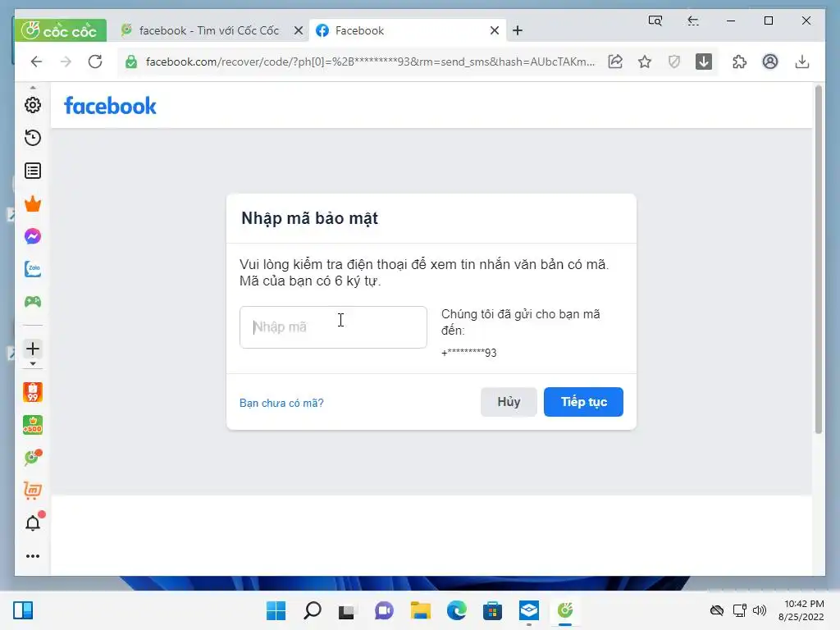Open the Messenger sidebar icon
The width and height of the screenshot is (840, 630).
pos(33,236)
